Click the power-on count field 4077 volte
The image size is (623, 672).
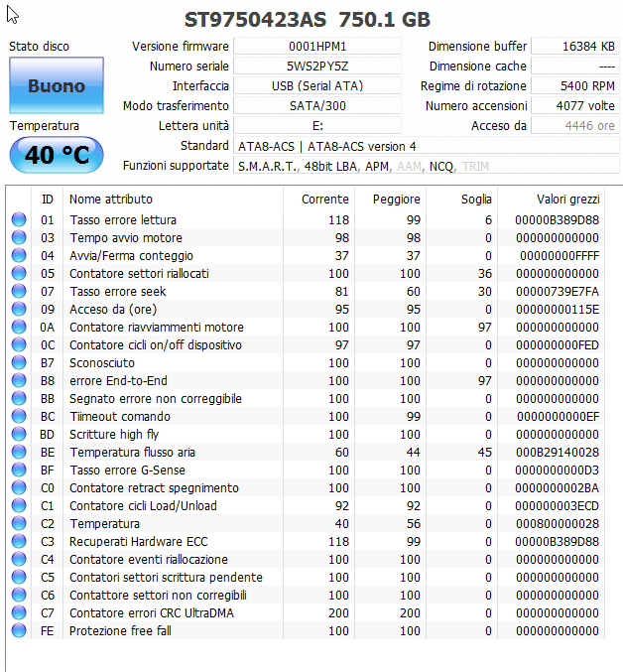click(x=575, y=105)
